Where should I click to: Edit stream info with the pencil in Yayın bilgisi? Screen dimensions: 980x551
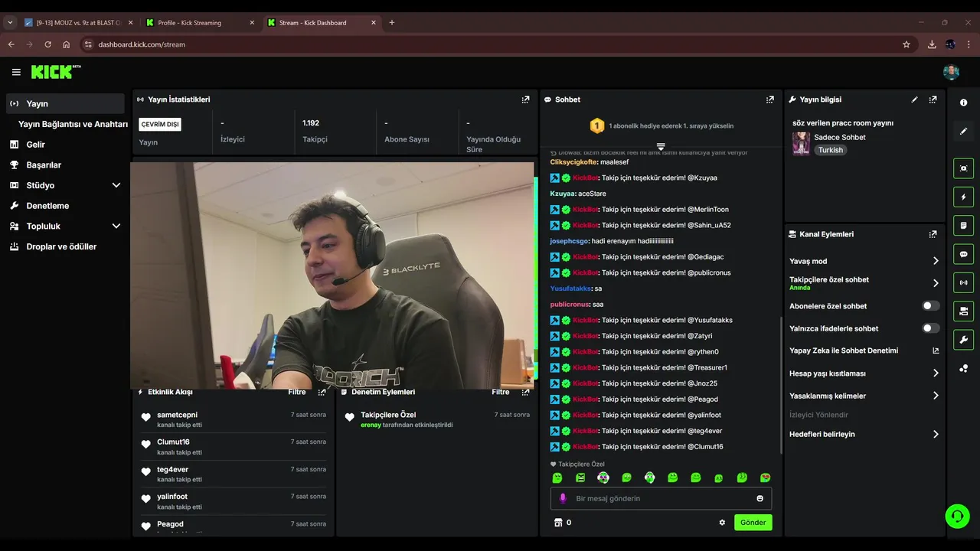pyautogui.click(x=914, y=99)
